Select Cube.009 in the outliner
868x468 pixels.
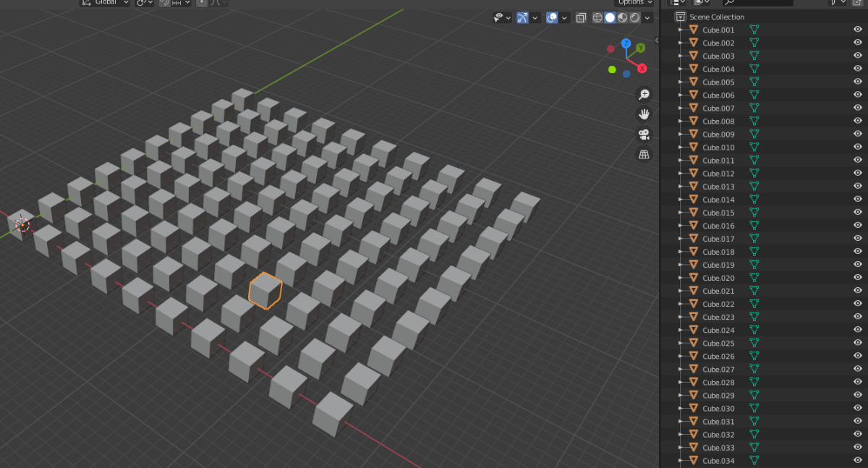[718, 135]
